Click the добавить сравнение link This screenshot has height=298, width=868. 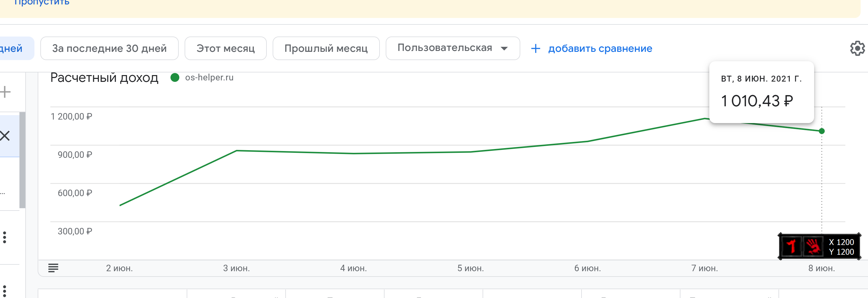coord(600,49)
